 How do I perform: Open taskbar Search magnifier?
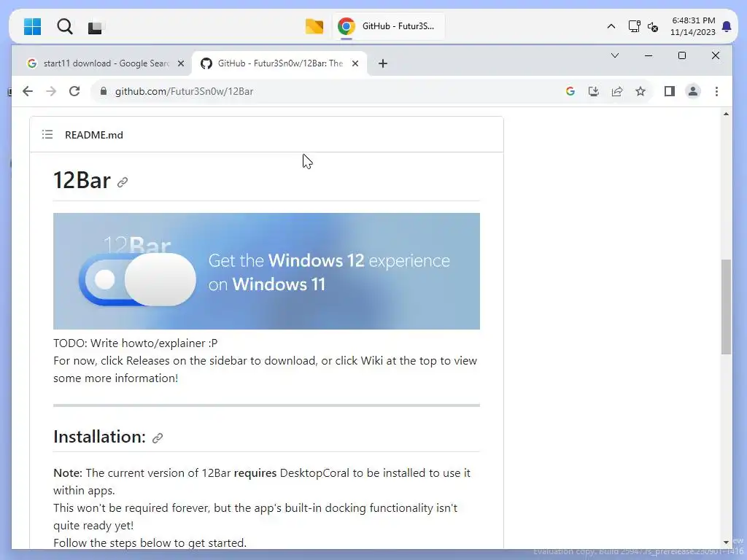[64, 27]
